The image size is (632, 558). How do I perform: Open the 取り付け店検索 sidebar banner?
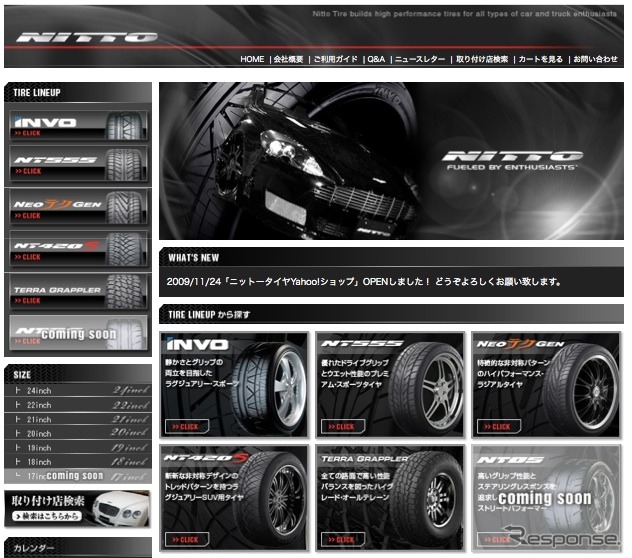click(x=77, y=509)
